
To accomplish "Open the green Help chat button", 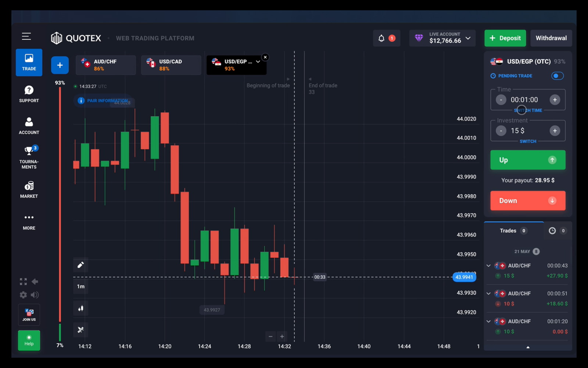I will pyautogui.click(x=29, y=340).
